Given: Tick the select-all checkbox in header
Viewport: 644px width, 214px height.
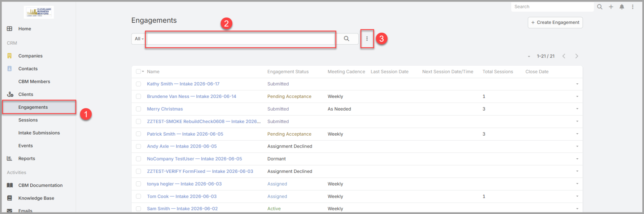Looking at the screenshot, I should pyautogui.click(x=138, y=72).
